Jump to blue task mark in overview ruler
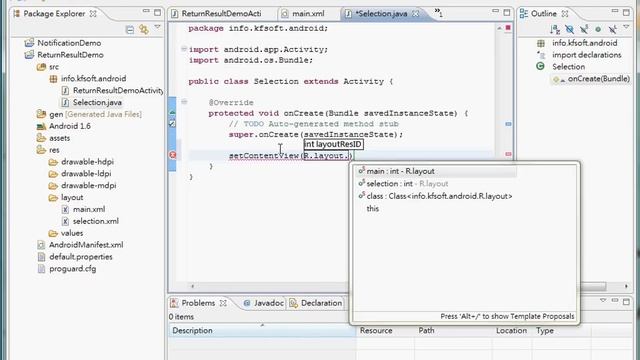The width and height of the screenshot is (640, 360). [x=508, y=124]
